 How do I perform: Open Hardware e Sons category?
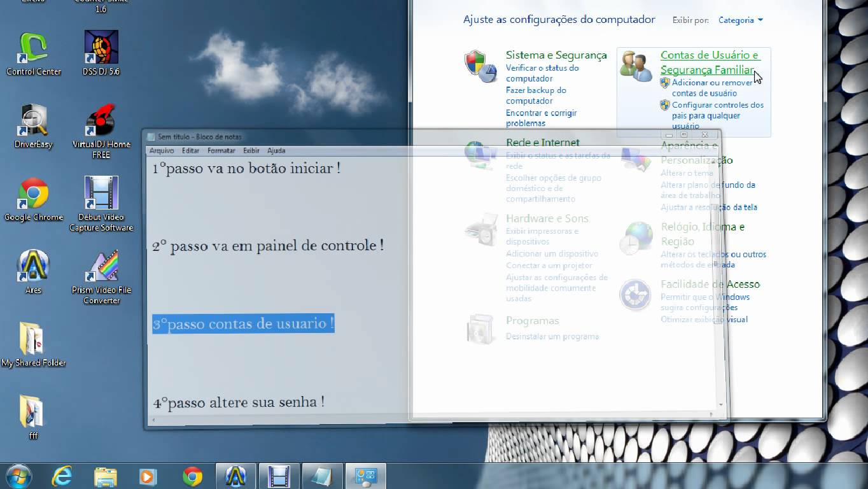click(547, 218)
